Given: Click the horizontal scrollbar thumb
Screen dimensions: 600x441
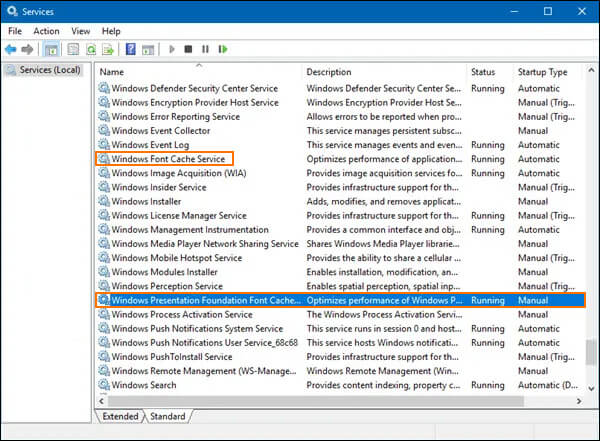Looking at the screenshot, I should pyautogui.click(x=316, y=401).
